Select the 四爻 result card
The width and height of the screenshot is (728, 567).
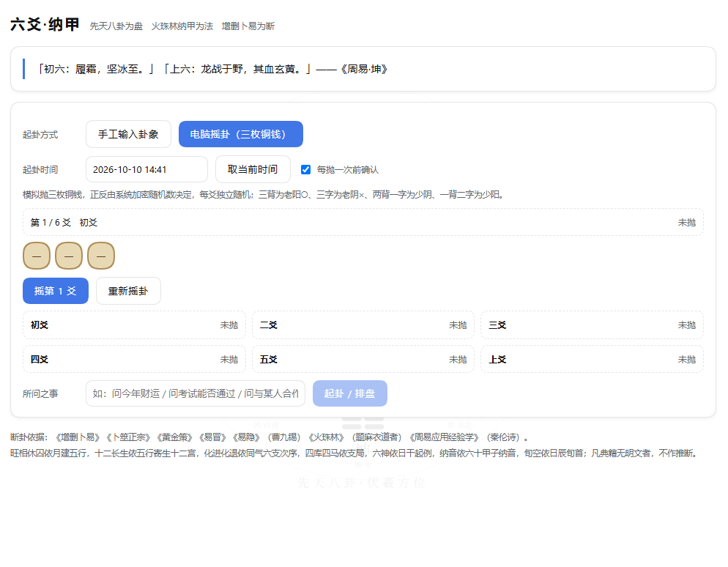tap(134, 360)
